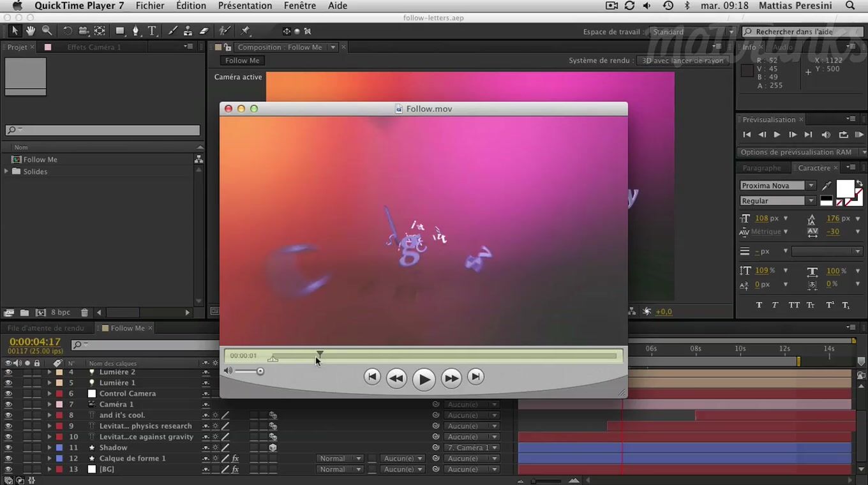Screen dimensions: 868x485
Task: Expand the Solides folder
Action: tap(7, 172)
